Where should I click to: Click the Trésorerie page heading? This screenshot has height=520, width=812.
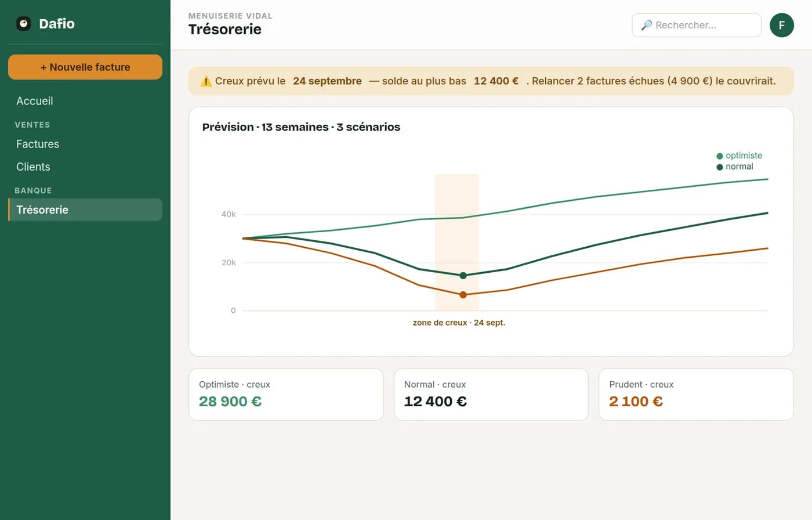pyautogui.click(x=225, y=30)
